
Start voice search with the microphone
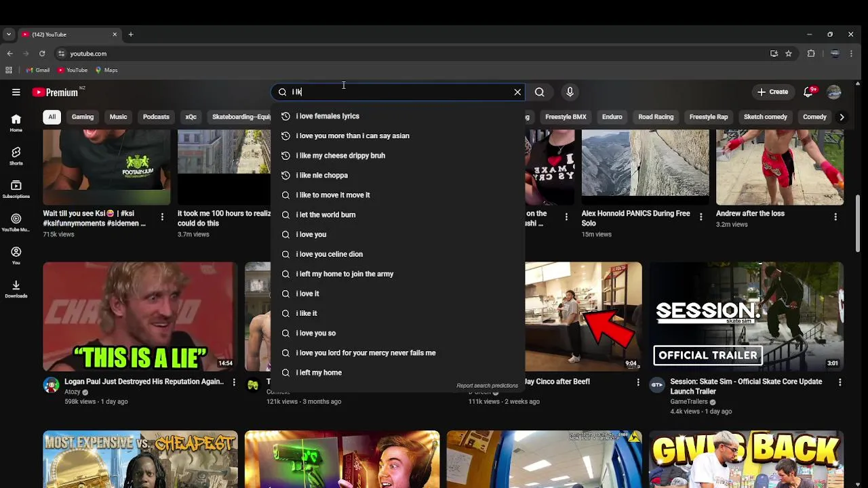tap(570, 92)
